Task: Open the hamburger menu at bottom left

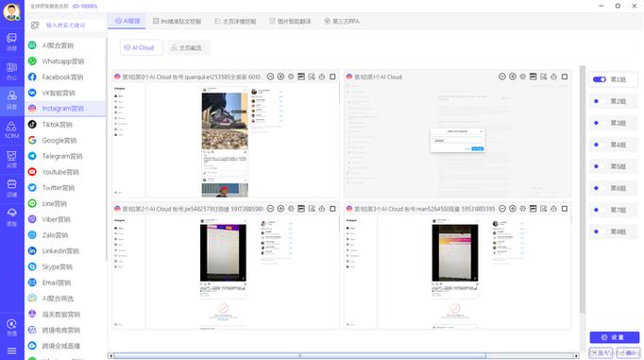Action: [12, 351]
